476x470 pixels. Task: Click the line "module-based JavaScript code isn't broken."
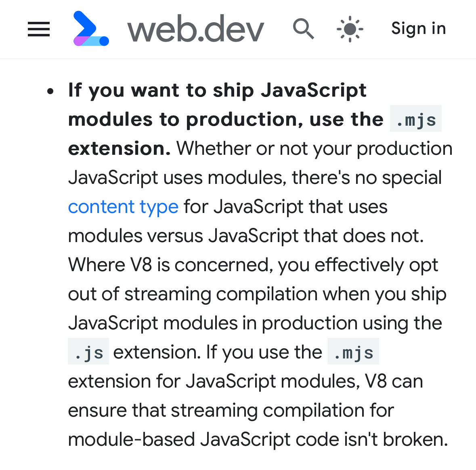[x=258, y=440]
